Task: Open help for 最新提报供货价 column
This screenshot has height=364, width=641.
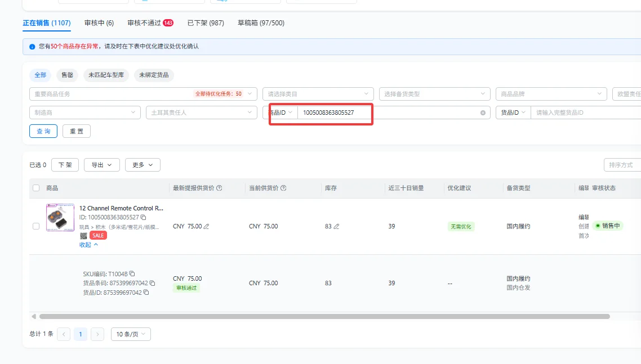Action: pyautogui.click(x=219, y=188)
